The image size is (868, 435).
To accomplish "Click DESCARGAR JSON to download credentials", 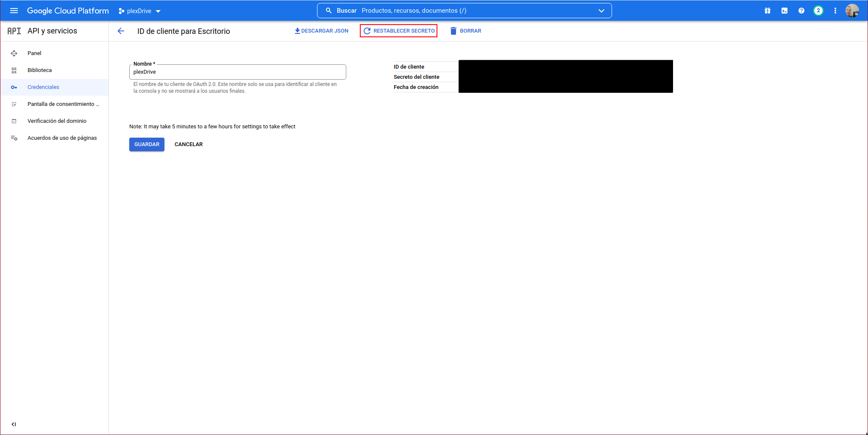I will (x=322, y=31).
